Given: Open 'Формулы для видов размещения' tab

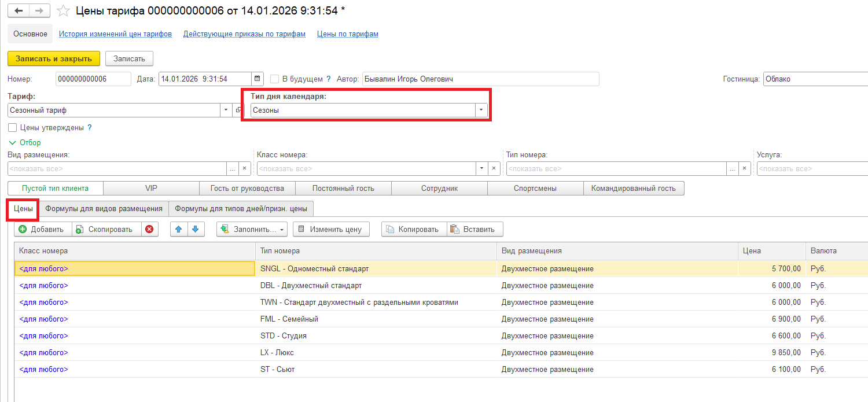Looking at the screenshot, I should click(104, 209).
